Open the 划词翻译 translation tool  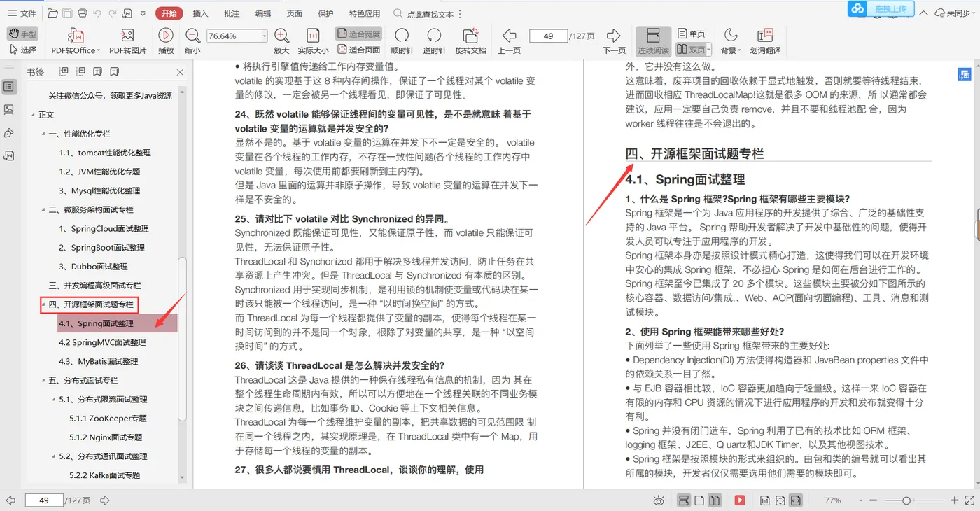click(765, 41)
